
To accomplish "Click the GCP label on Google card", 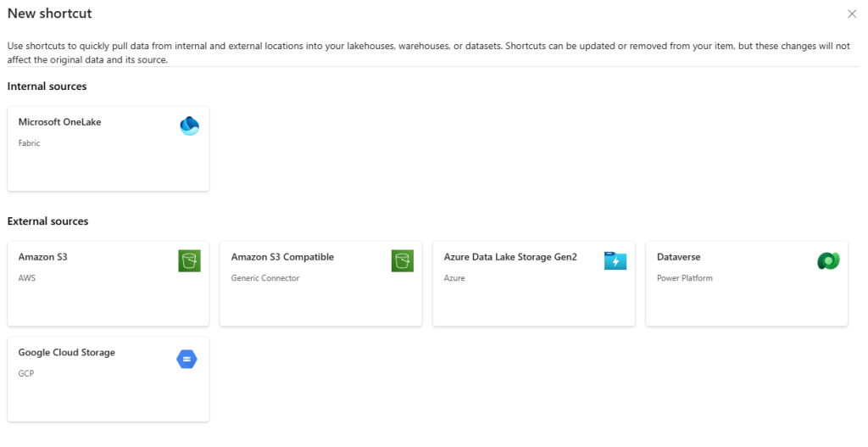I will click(x=26, y=373).
